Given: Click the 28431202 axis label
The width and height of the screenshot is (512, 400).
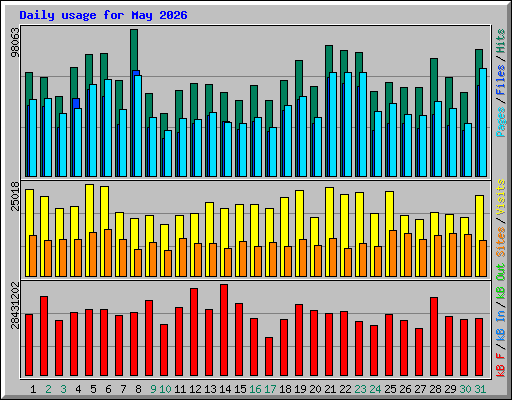Looking at the screenshot, I should tap(15, 305).
